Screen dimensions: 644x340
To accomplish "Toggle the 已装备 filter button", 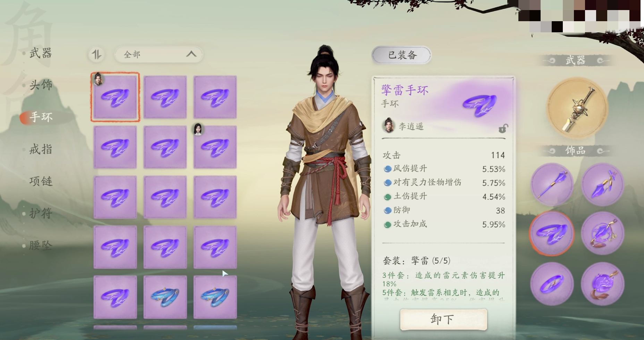I will (401, 55).
